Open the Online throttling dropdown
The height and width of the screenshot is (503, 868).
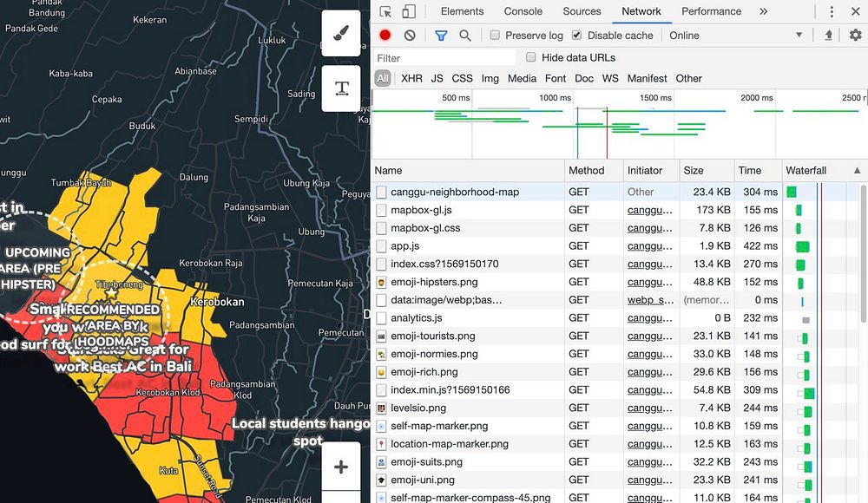[x=735, y=36]
